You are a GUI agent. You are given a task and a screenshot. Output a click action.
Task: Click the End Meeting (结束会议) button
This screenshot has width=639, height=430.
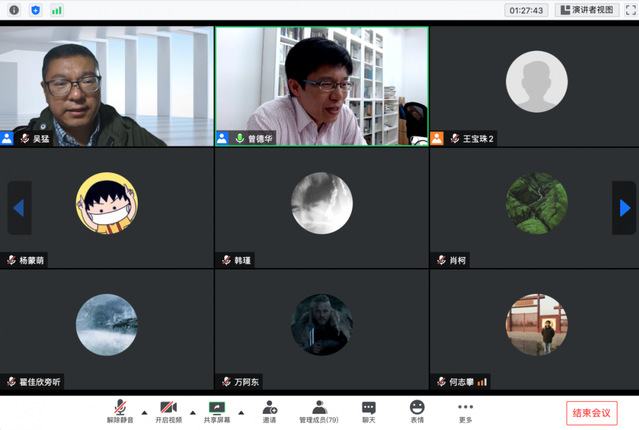pos(591,413)
